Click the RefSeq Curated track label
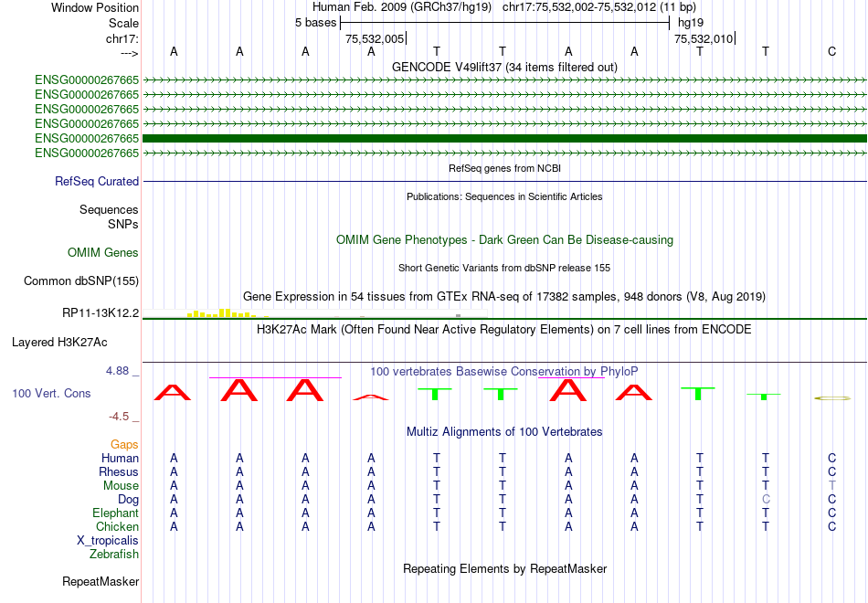Screen dimensions: 868x603 click(x=97, y=182)
